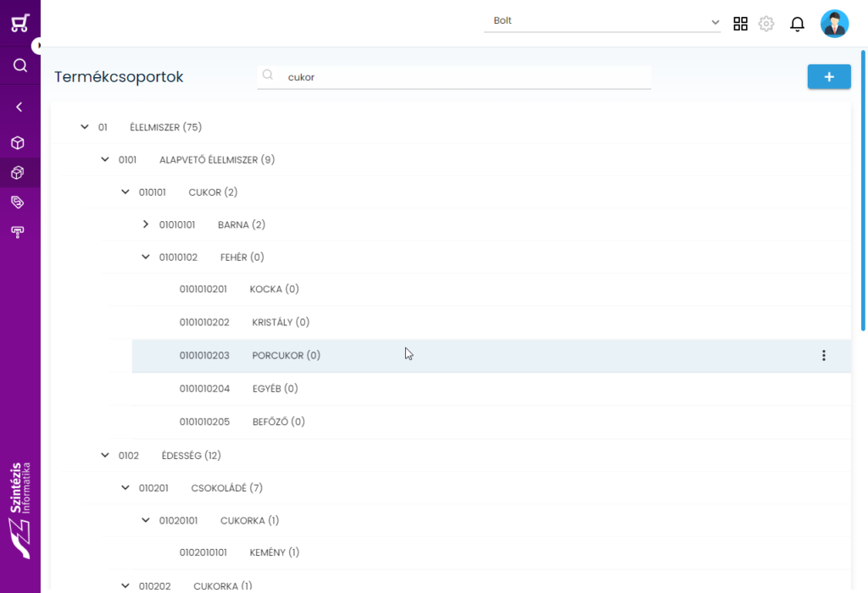Open the price tags icon in sidebar
The height and width of the screenshot is (593, 868).
(18, 202)
